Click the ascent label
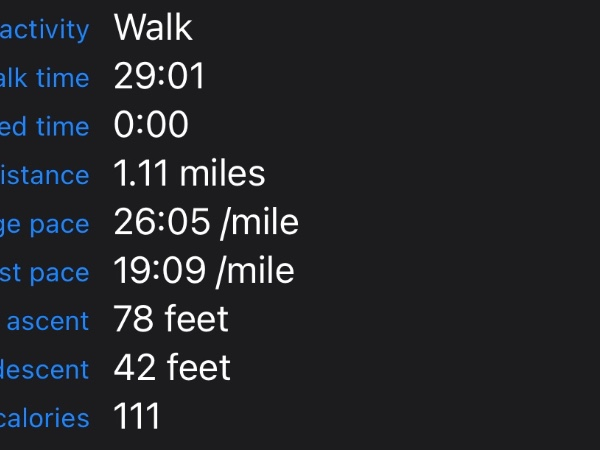Viewport: 600px width, 450px height. coord(49,322)
